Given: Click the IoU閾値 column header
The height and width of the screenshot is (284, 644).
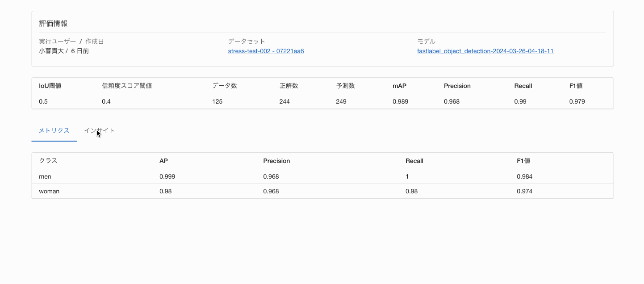Looking at the screenshot, I should [50, 86].
